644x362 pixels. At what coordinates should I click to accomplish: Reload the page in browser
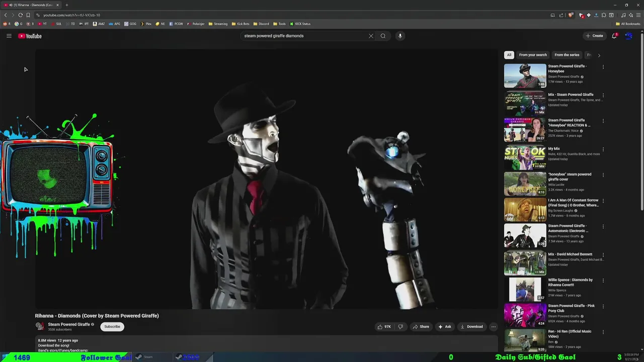point(20,15)
